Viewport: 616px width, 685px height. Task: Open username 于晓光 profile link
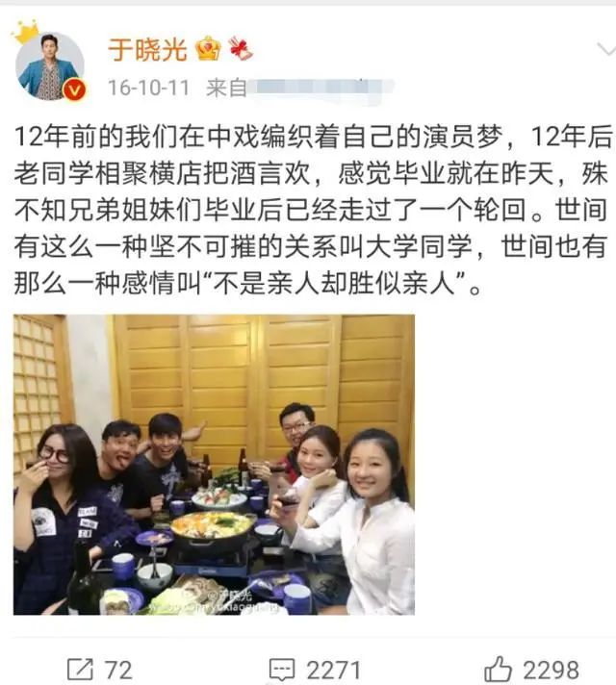(148, 49)
